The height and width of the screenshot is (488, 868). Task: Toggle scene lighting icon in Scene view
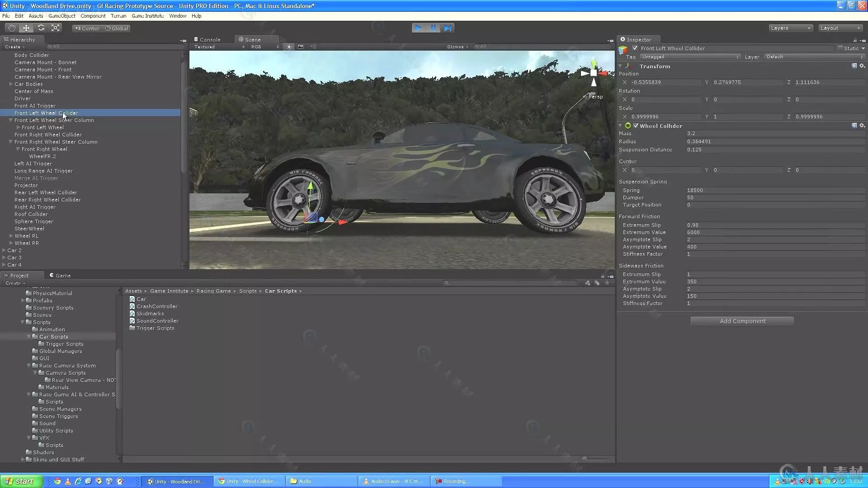pos(289,47)
